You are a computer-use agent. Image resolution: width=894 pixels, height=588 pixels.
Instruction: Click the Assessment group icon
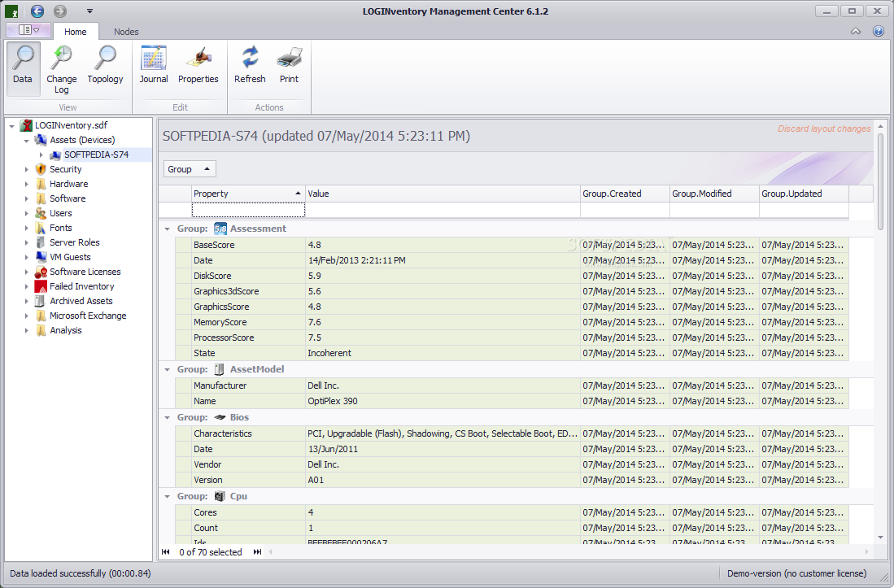[220, 229]
